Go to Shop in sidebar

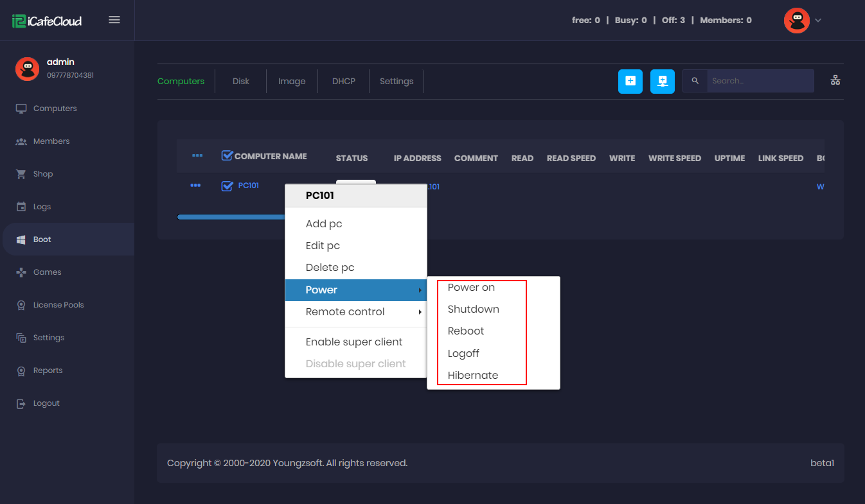tap(43, 174)
